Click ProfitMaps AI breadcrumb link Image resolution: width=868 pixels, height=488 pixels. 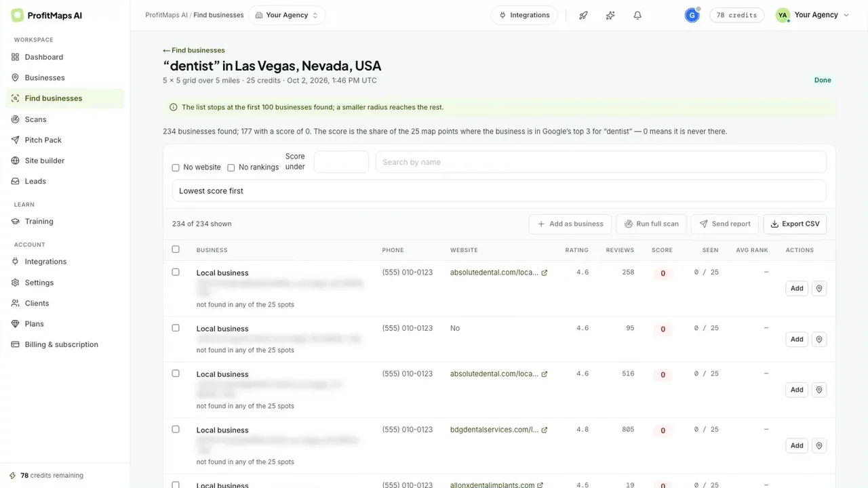click(x=166, y=15)
